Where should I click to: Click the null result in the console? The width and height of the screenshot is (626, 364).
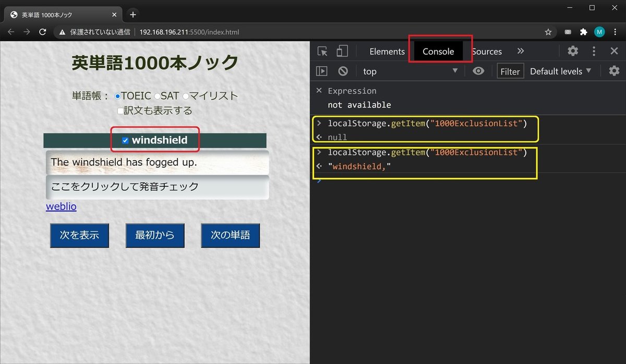[x=338, y=137]
